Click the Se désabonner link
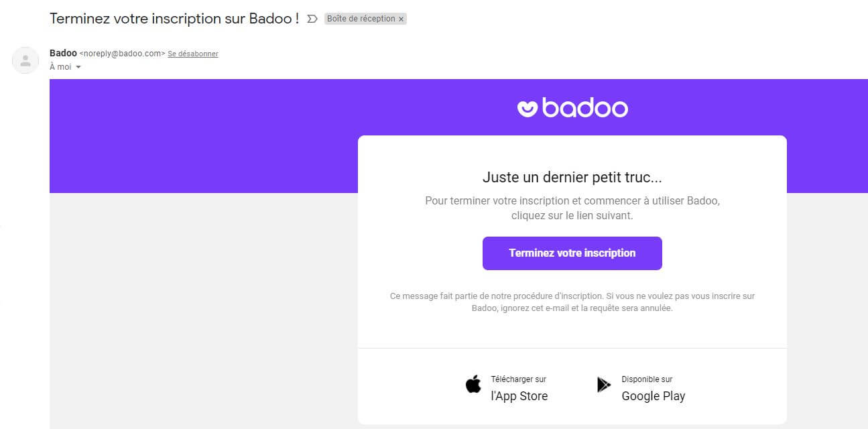The width and height of the screenshot is (868, 429). pos(193,54)
